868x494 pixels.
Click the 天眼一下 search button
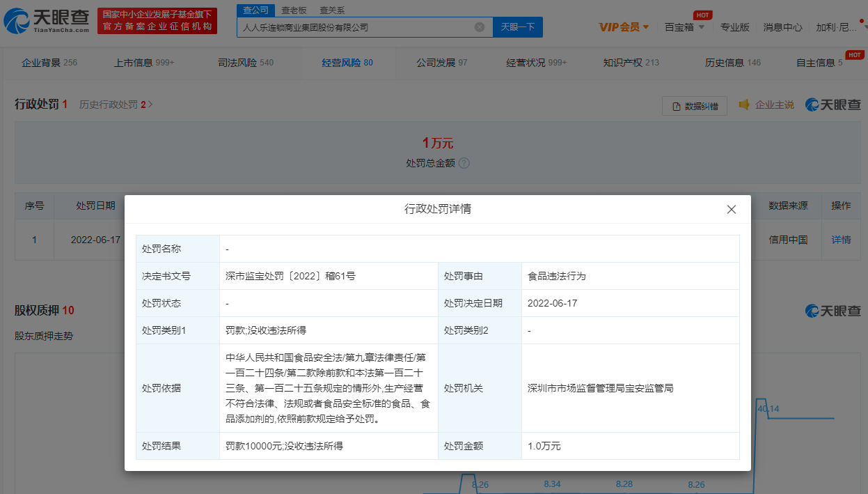point(518,27)
